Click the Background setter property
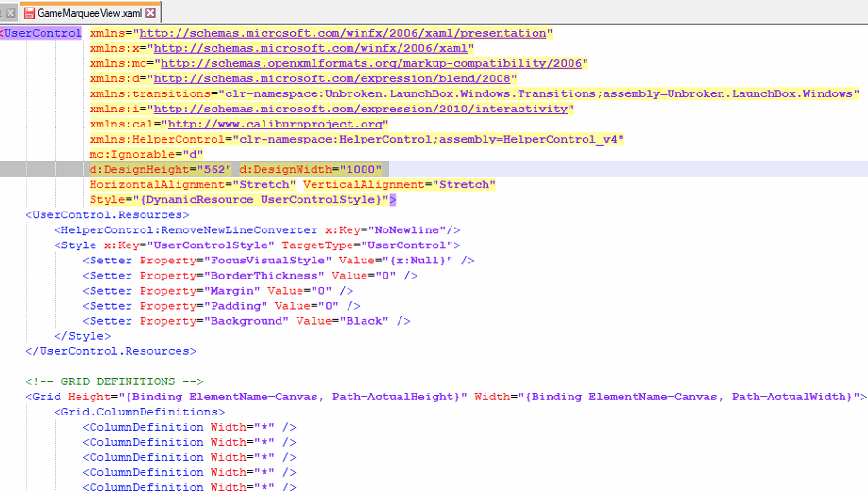This screenshot has width=868, height=491. pos(214,321)
